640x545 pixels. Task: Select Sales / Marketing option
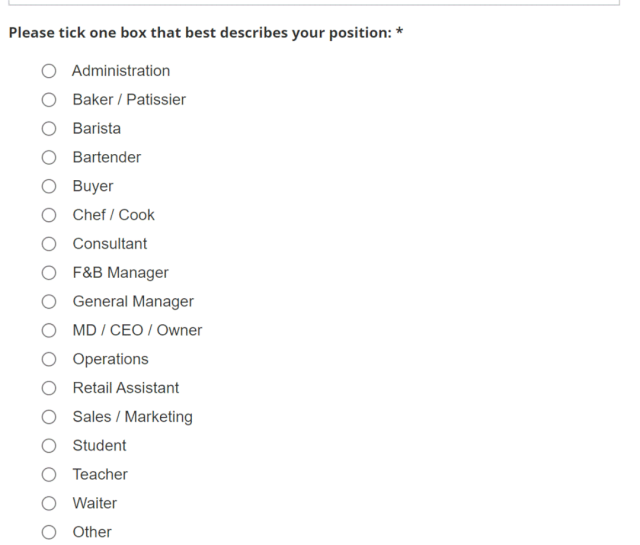point(49,417)
